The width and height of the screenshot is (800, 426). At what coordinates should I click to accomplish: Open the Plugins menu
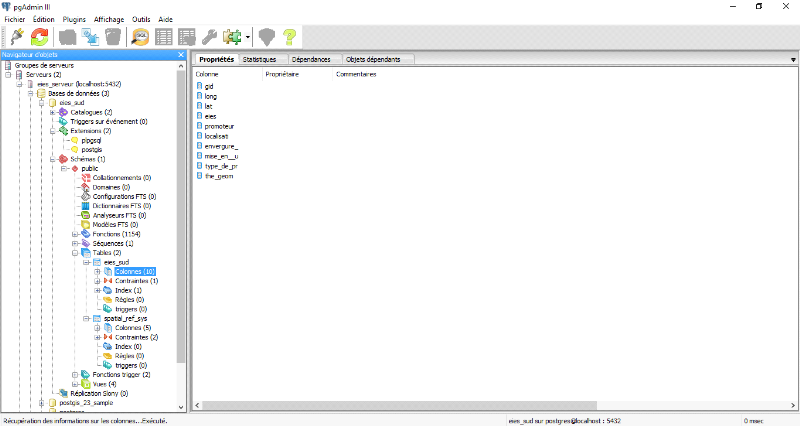tap(74, 19)
